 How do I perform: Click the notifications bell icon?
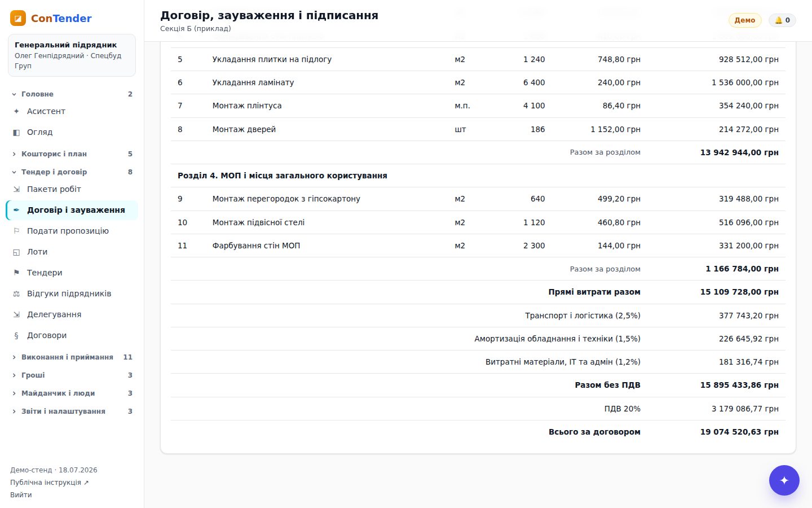tap(778, 20)
